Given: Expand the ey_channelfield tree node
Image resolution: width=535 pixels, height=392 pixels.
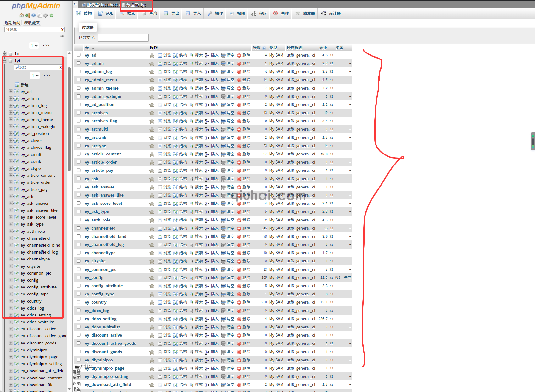Looking at the screenshot, I should pyautogui.click(x=11, y=238).
